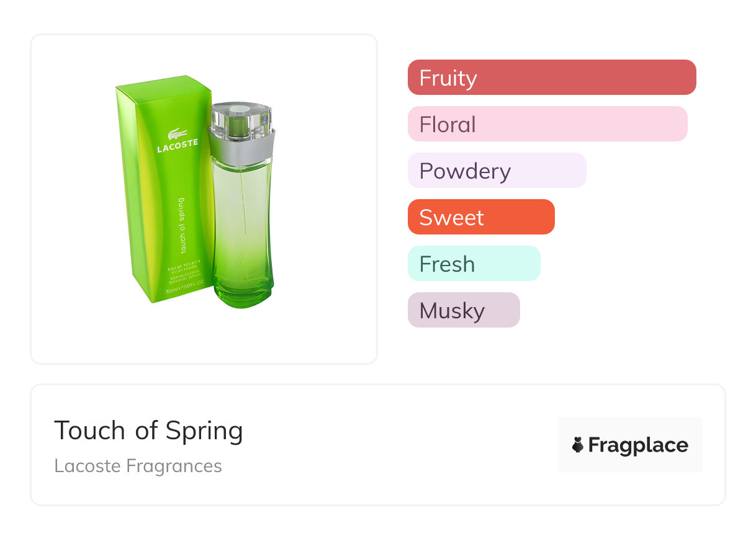The height and width of the screenshot is (536, 756).
Task: Click the mauve Musky accord bar
Action: [463, 310]
